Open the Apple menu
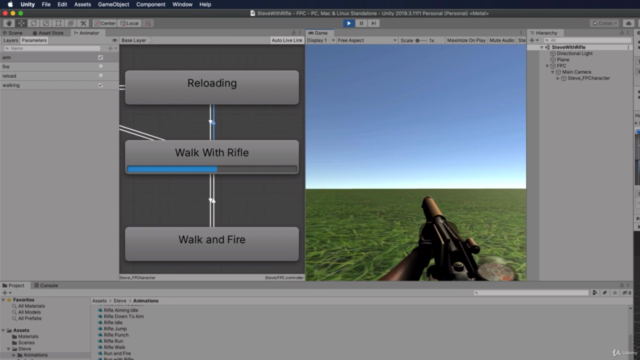This screenshot has width=640, height=360. coord(10,4)
